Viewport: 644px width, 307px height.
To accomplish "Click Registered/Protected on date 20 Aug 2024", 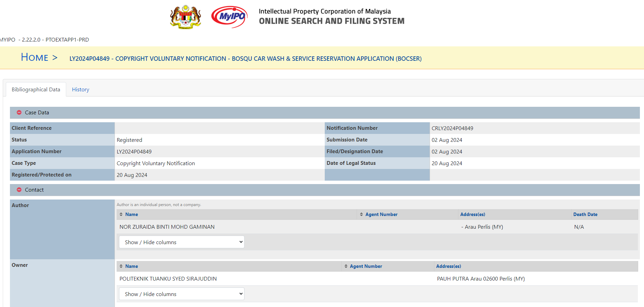I will coord(132,175).
